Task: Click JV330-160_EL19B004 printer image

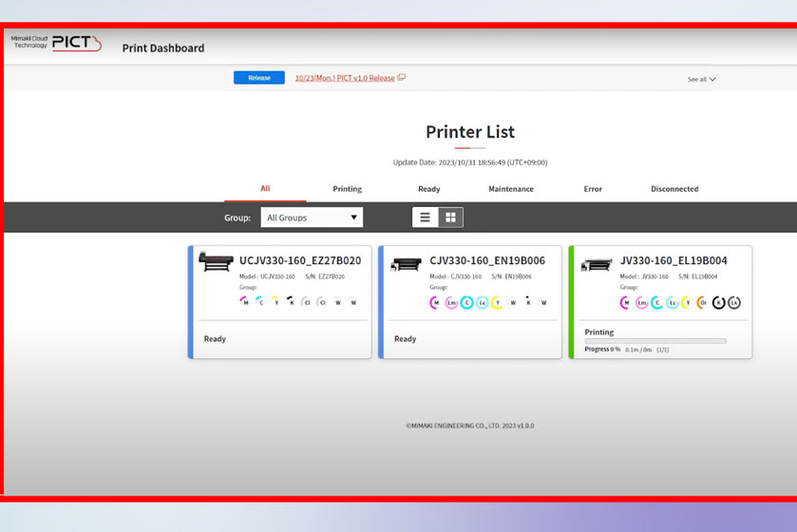Action: pos(597,264)
